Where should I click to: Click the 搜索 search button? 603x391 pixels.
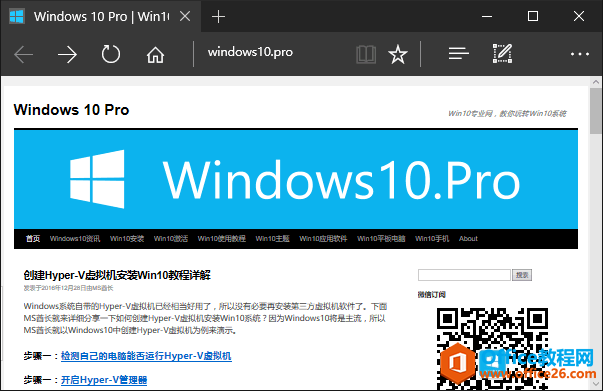pyautogui.click(x=522, y=275)
